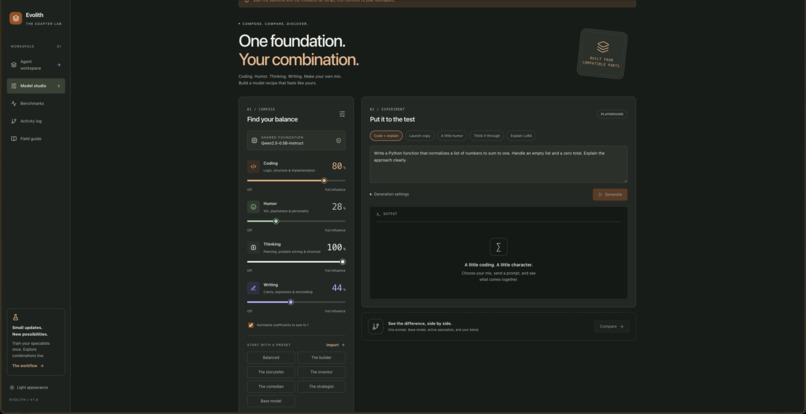Screen dimensions: 806x414
Task: Apply The builder preset
Action: [321, 357]
